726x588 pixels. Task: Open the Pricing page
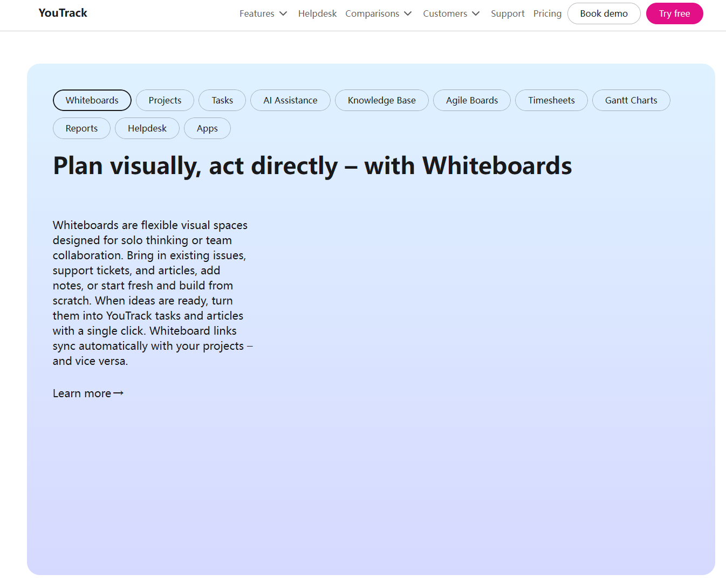click(x=547, y=13)
